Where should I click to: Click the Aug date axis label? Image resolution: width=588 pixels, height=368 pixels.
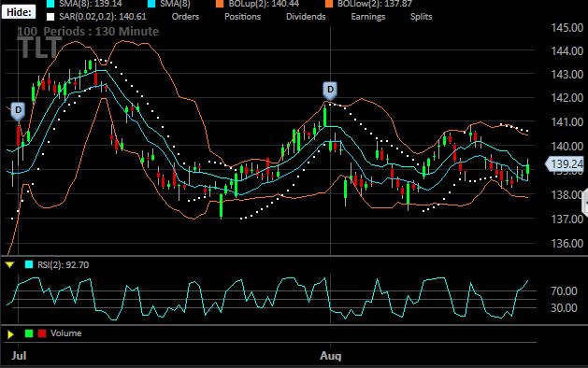[x=330, y=355]
